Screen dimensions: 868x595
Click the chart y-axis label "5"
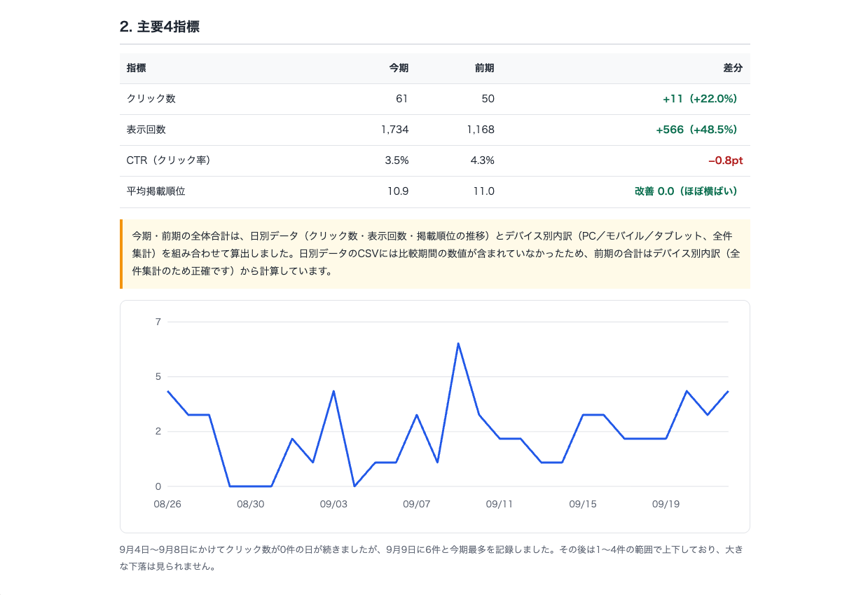click(158, 377)
